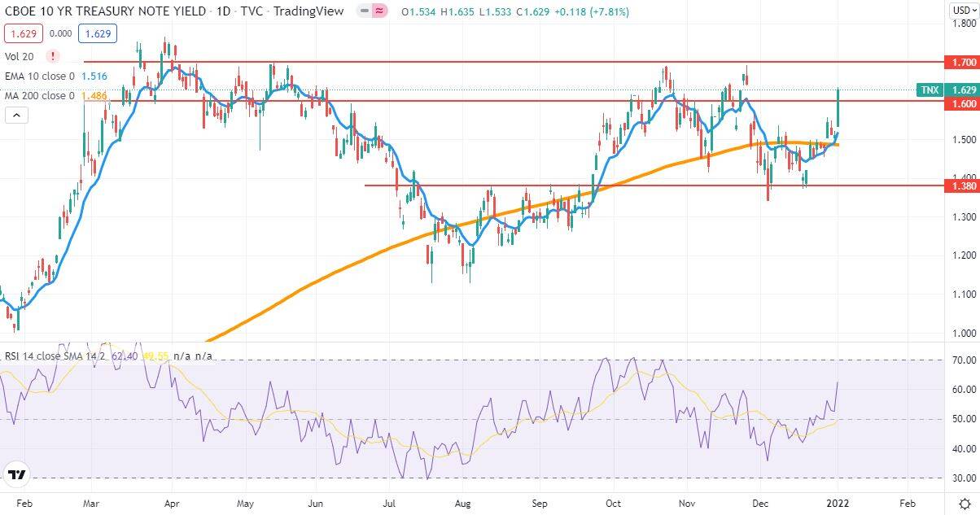Select the Vol 20 indicator legend
The width and height of the screenshot is (980, 515).
pyautogui.click(x=20, y=56)
